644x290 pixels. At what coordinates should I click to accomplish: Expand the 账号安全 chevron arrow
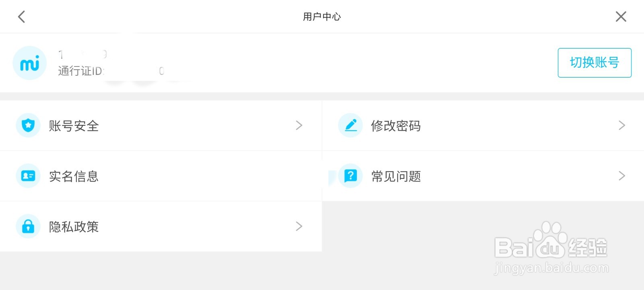coord(299,125)
